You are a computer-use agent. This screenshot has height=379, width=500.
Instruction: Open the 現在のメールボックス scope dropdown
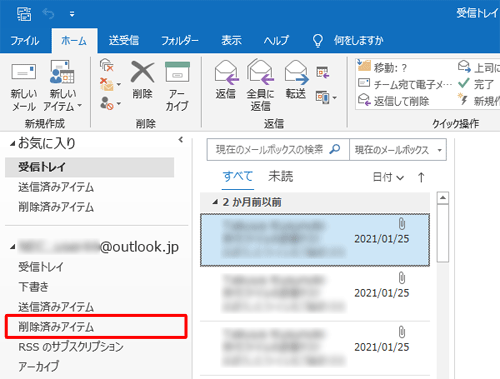tap(398, 150)
